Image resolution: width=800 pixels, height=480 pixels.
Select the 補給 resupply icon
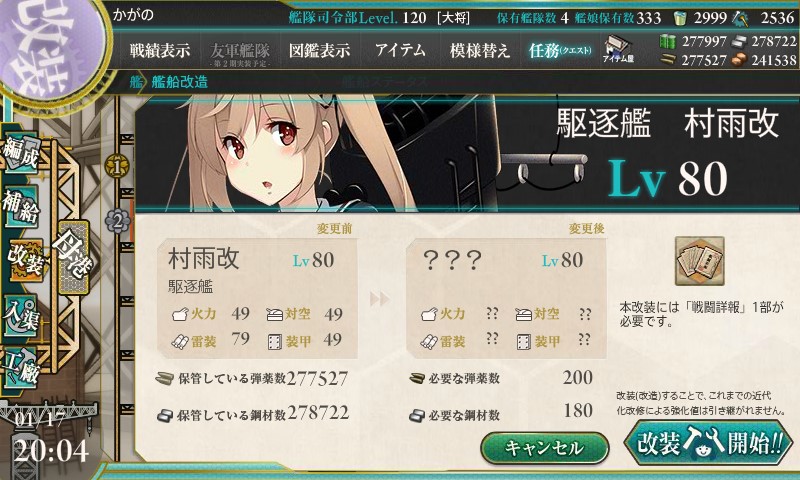click(21, 207)
